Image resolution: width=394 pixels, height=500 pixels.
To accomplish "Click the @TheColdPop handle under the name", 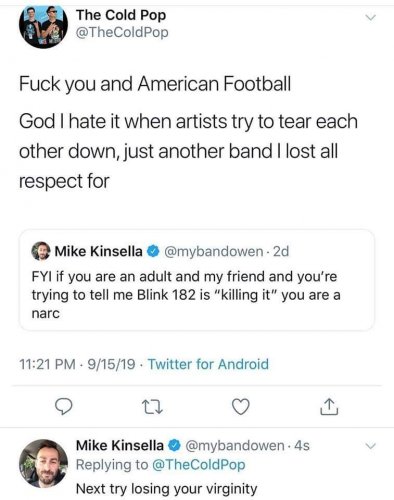I will (x=122, y=33).
